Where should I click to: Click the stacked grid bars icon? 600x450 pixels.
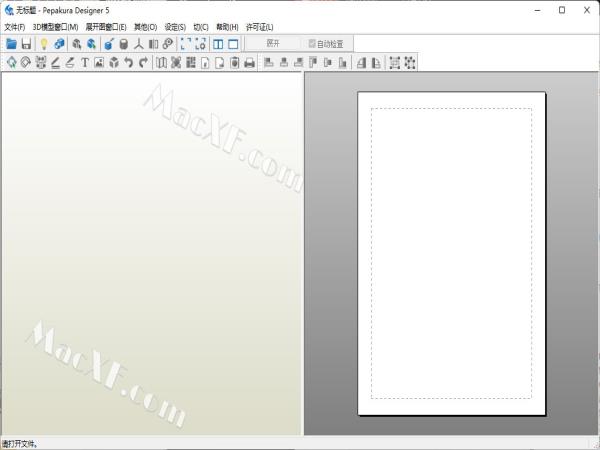tap(191, 62)
